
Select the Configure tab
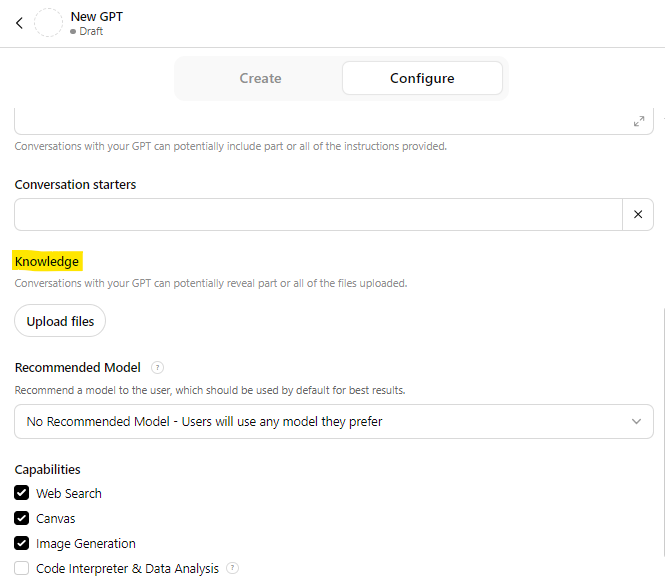422,78
